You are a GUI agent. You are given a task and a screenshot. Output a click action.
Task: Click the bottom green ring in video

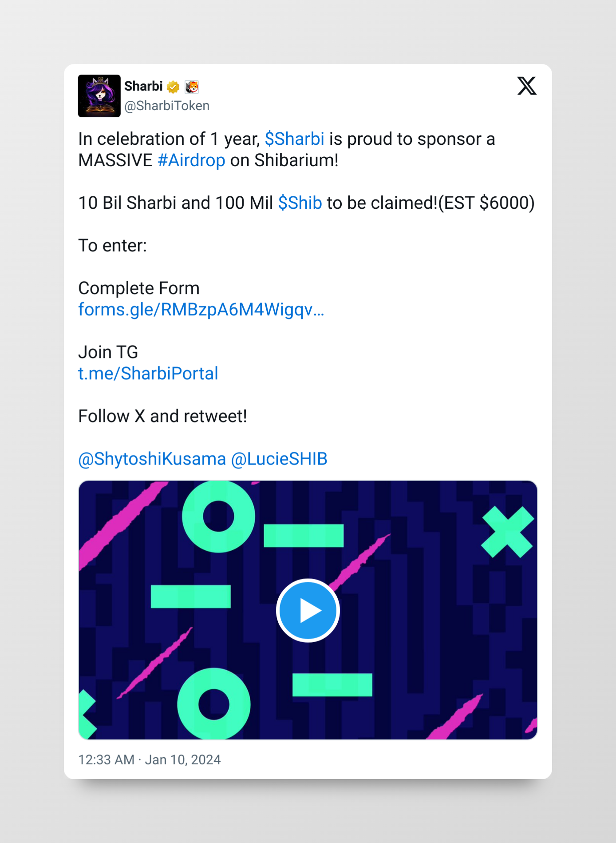214,704
